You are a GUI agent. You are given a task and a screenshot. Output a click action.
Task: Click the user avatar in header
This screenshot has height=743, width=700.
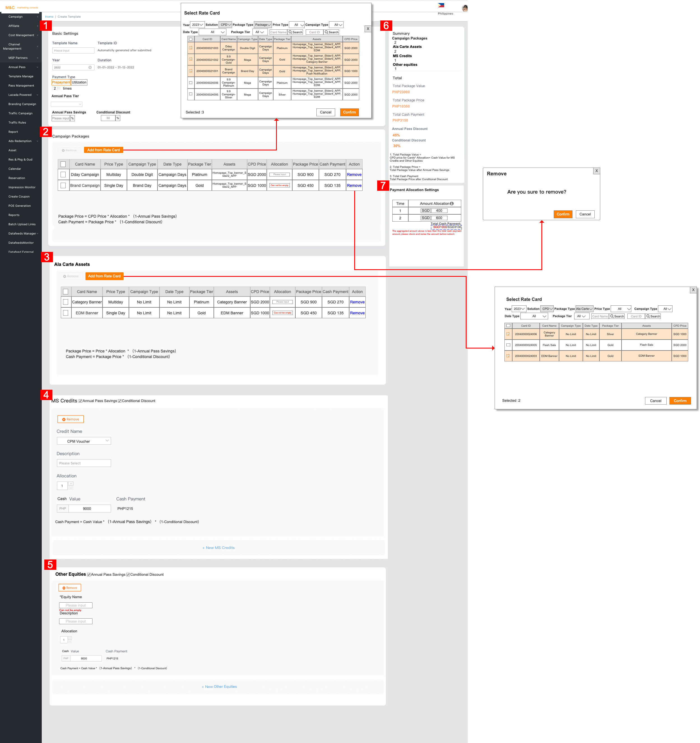(465, 8)
